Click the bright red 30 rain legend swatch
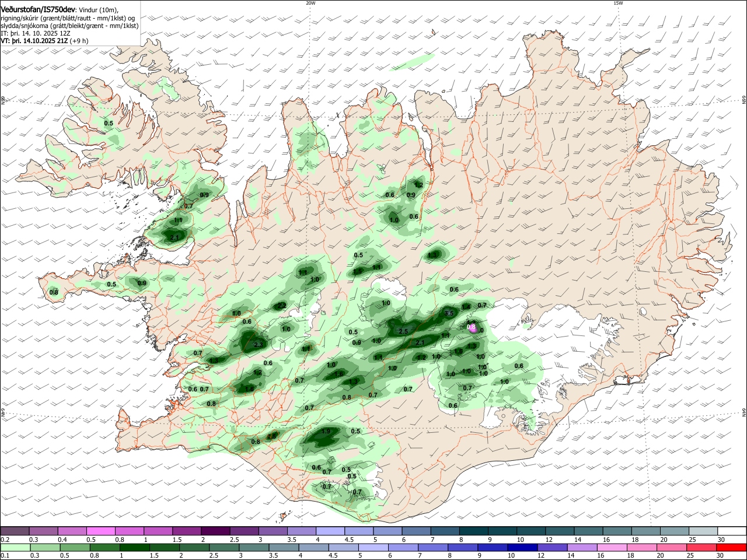The height and width of the screenshot is (560, 747). (731, 548)
